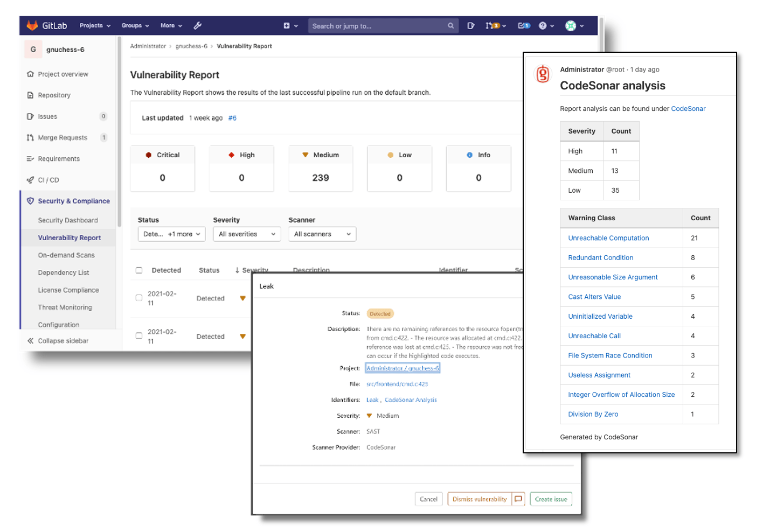Image resolution: width=763 pixels, height=532 pixels.
Task: Toggle the select-all checkbox in the table header
Action: [138, 270]
